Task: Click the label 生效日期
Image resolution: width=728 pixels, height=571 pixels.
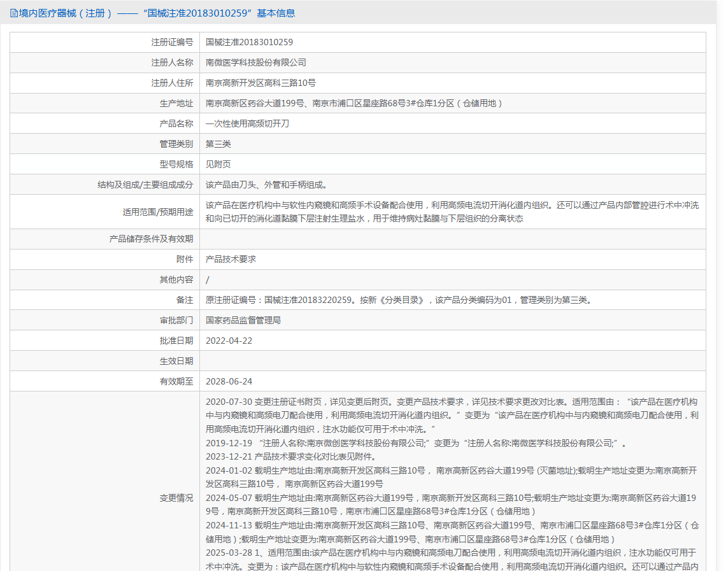Action: click(x=176, y=362)
